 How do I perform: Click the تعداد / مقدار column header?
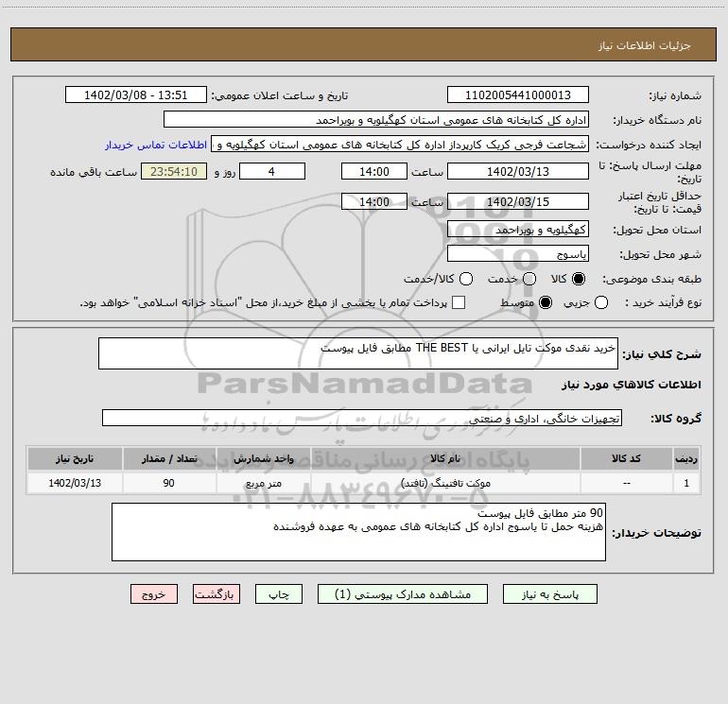tap(169, 458)
